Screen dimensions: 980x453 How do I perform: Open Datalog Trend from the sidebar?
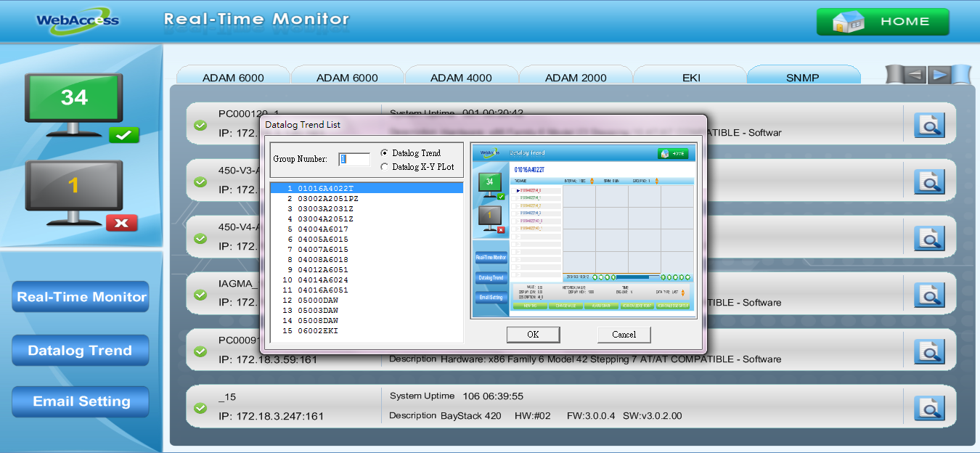[81, 351]
